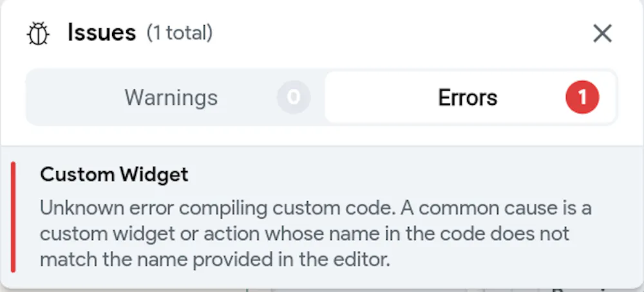The image size is (644, 292).
Task: Close the Issues panel with X
Action: coord(602,33)
